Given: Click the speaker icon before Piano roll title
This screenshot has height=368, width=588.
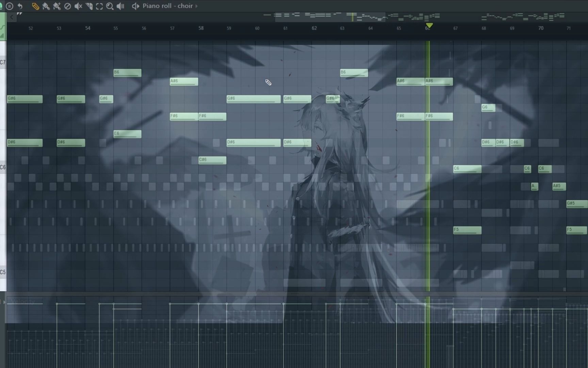Looking at the screenshot, I should coord(135,6).
